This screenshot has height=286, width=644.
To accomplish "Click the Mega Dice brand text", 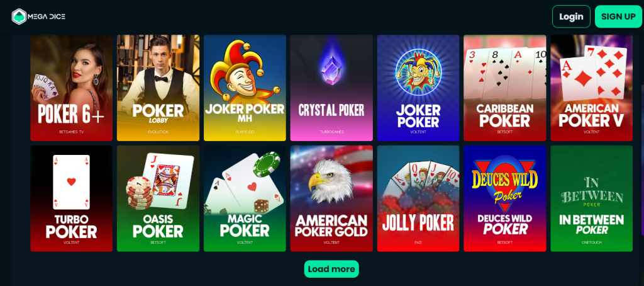I will 47,16.
